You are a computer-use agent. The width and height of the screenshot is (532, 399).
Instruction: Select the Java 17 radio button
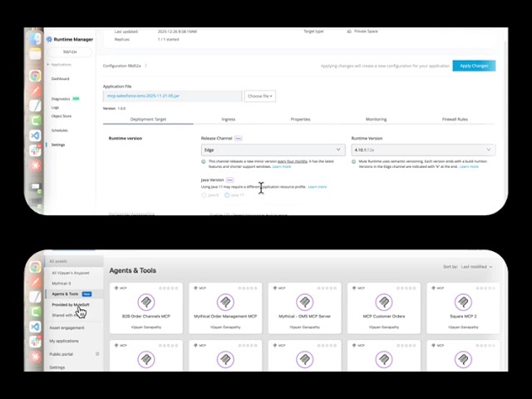point(227,195)
